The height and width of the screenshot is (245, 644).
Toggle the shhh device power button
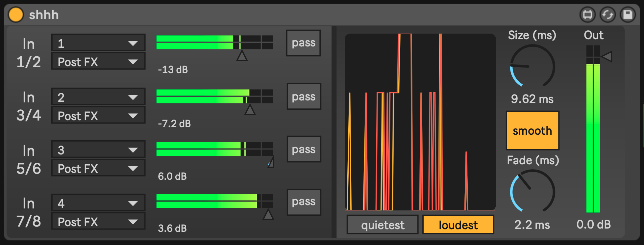(16, 15)
